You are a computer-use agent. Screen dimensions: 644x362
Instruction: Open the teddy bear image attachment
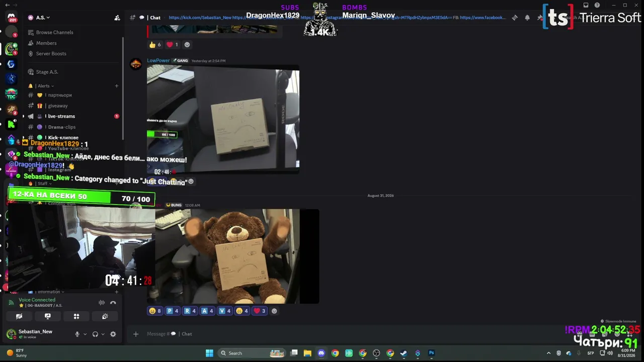pos(237,256)
